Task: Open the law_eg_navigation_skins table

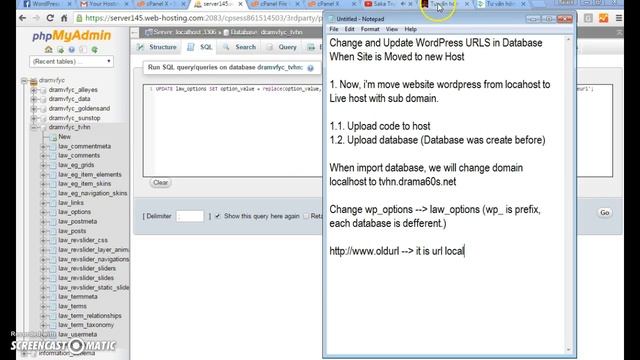Action: 93,193
